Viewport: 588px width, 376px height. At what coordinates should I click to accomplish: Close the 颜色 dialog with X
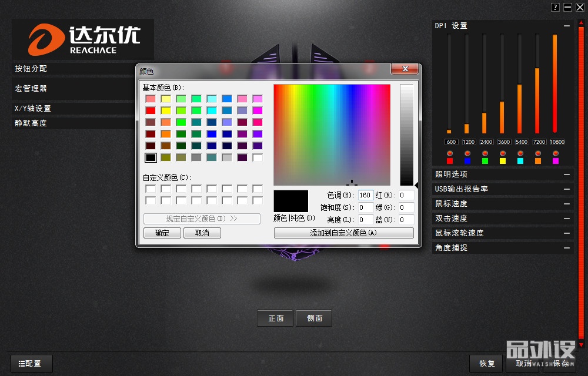(x=405, y=69)
